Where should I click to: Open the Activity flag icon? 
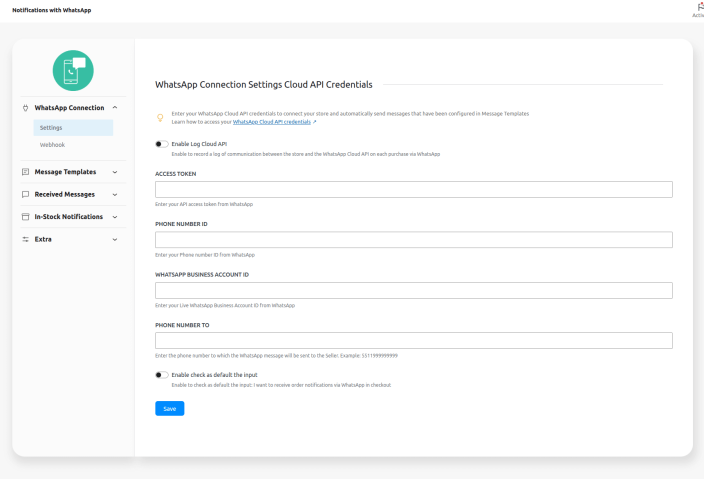pyautogui.click(x=699, y=7)
